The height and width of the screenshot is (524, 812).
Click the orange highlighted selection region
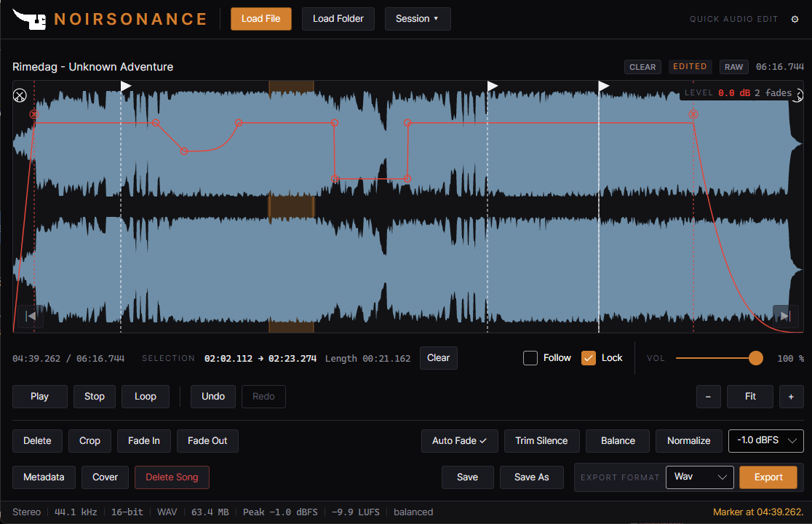click(292, 207)
